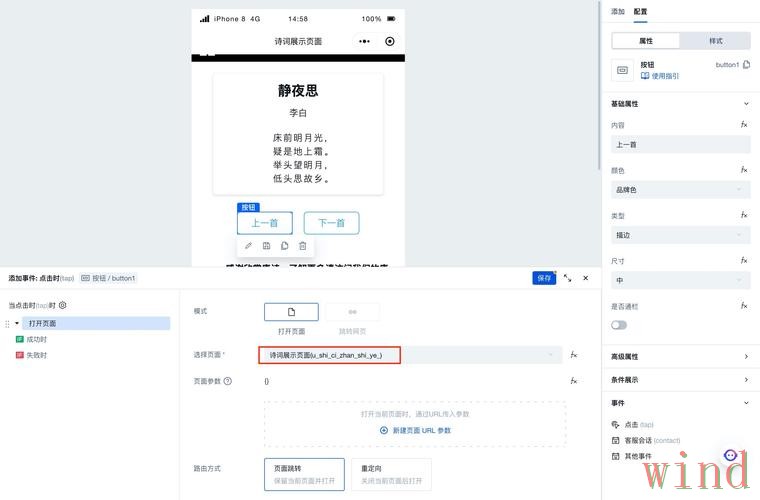This screenshot has height=500, width=760.
Task: Copy the button1 ID with its icon
Action: pos(746,65)
